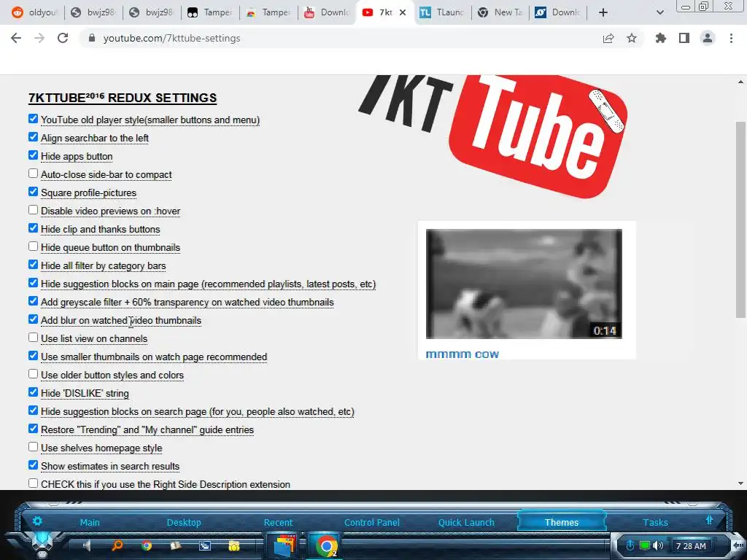Uncheck Square profile-pictures
The height and width of the screenshot is (560, 747).
[x=33, y=192]
